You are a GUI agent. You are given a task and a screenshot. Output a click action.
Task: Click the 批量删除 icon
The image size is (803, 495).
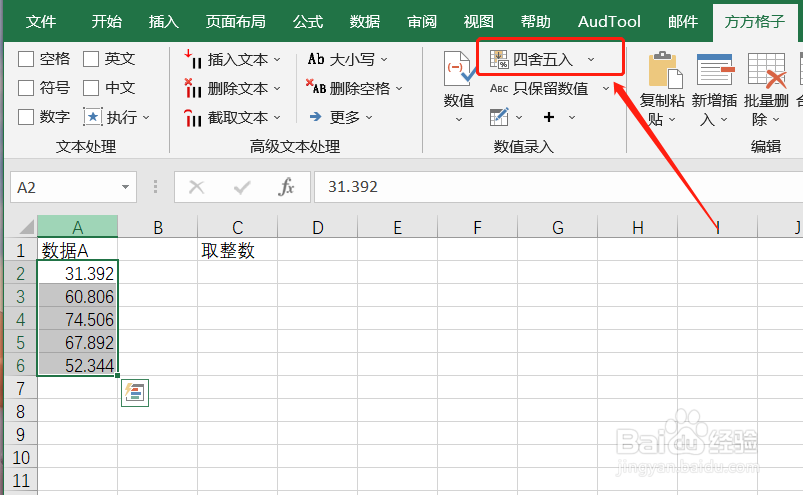click(x=767, y=70)
